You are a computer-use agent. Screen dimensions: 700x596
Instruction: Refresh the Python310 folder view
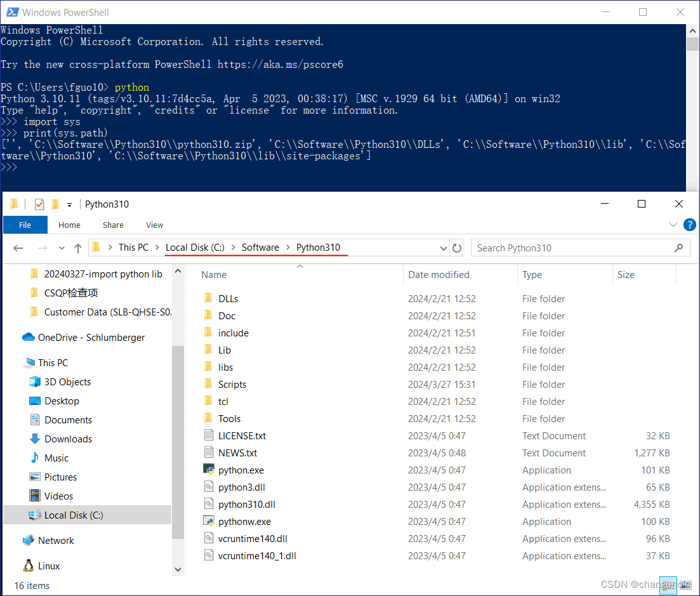pyautogui.click(x=457, y=248)
